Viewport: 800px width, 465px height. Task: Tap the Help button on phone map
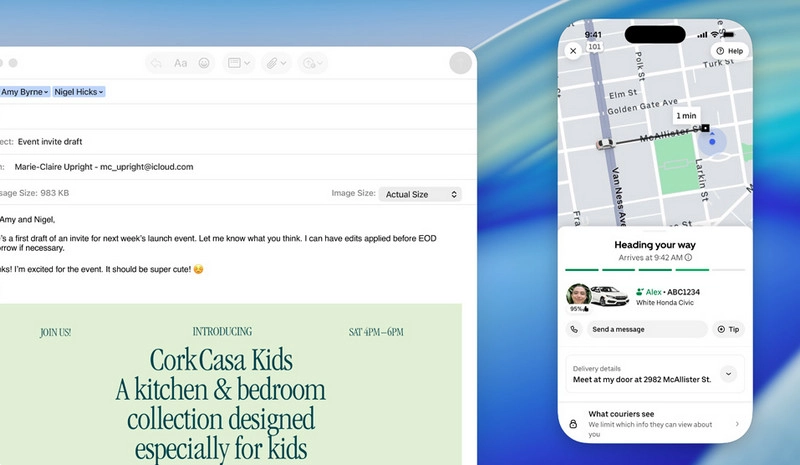[x=730, y=51]
